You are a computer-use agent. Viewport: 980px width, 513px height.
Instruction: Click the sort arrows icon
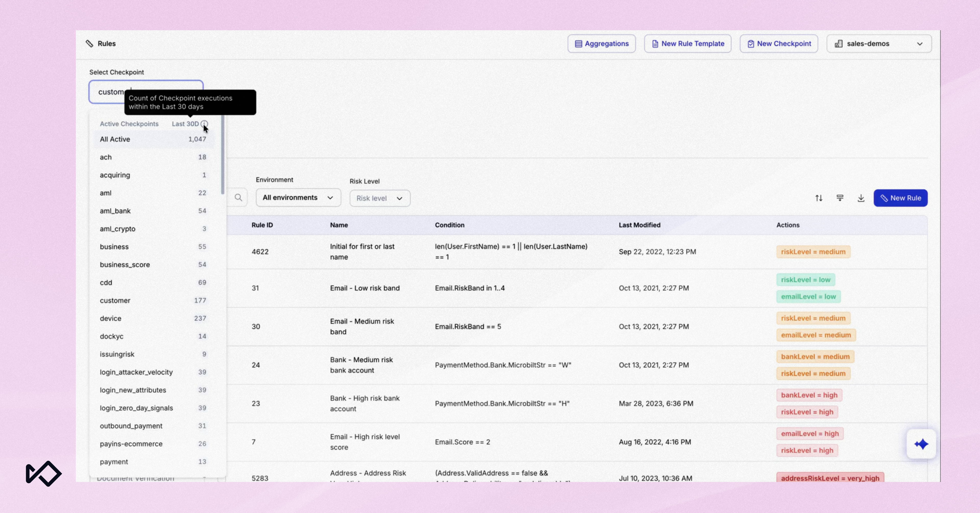point(819,198)
